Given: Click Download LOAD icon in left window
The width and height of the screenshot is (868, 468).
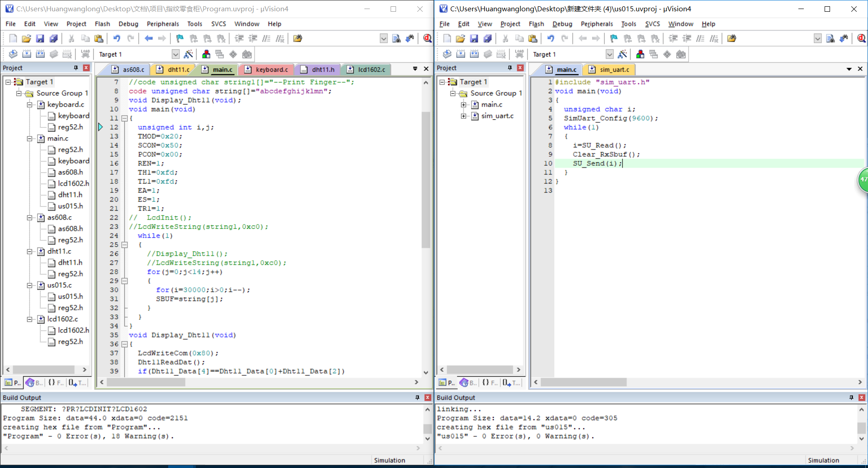Looking at the screenshot, I should point(85,54).
